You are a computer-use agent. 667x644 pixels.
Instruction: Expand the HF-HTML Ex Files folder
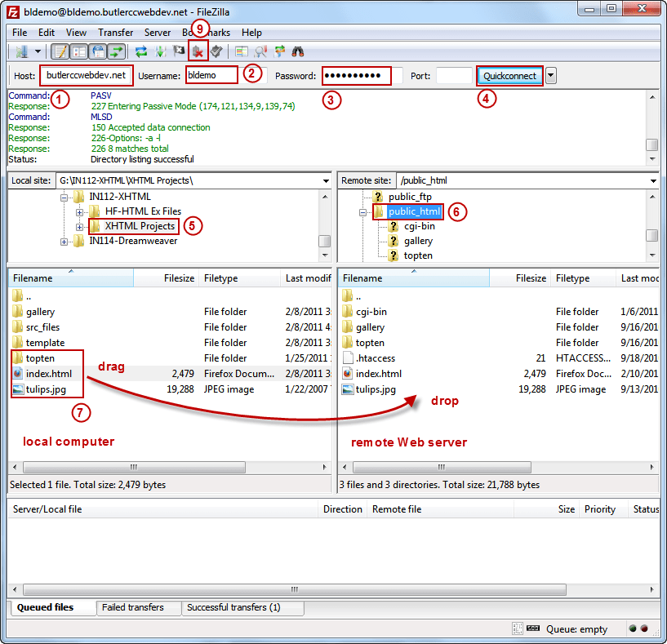(78, 212)
